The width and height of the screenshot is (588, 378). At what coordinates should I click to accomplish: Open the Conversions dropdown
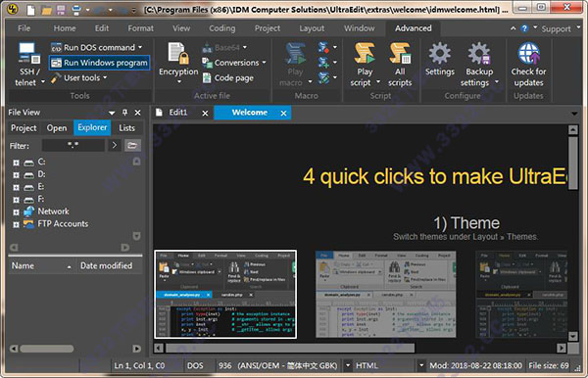coord(264,63)
